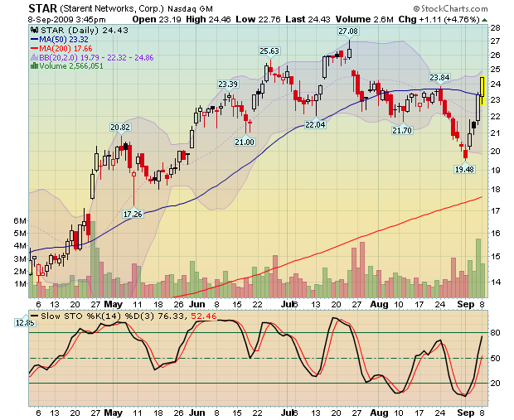The width and height of the screenshot is (514, 420).
Task: Click the 27.08 price peak label
Action: tap(348, 31)
